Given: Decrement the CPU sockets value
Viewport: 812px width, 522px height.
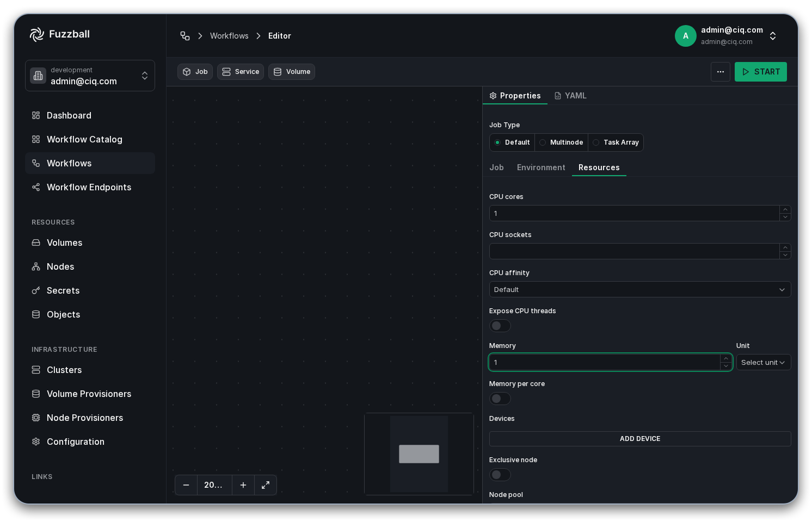Looking at the screenshot, I should point(785,255).
